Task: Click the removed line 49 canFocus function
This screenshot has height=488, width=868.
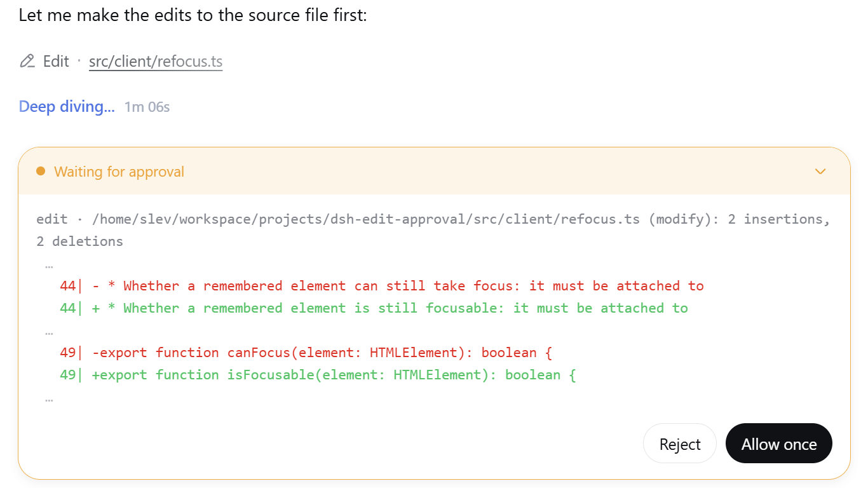Action: pyautogui.click(x=306, y=353)
